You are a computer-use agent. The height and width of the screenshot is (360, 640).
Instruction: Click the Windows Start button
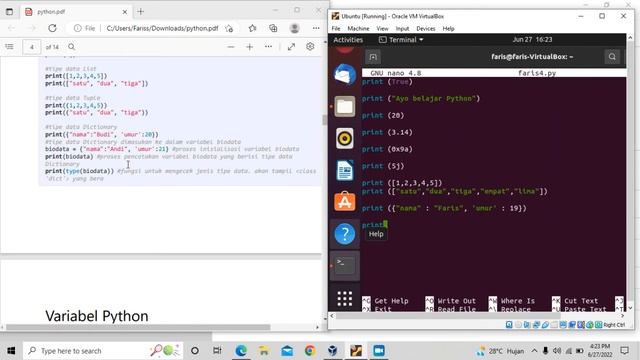(11, 351)
